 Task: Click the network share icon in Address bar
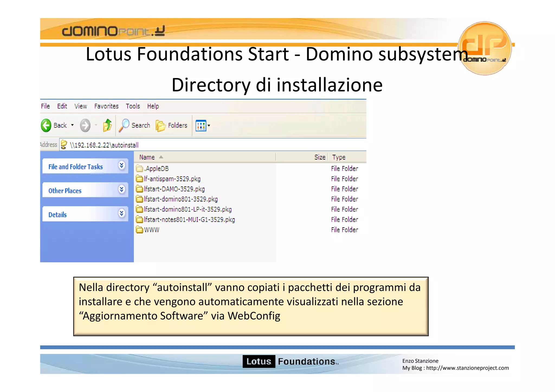(64, 145)
